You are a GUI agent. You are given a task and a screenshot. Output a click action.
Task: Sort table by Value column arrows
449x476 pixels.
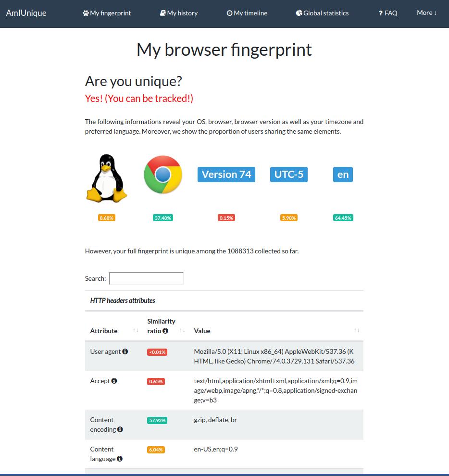point(357,330)
